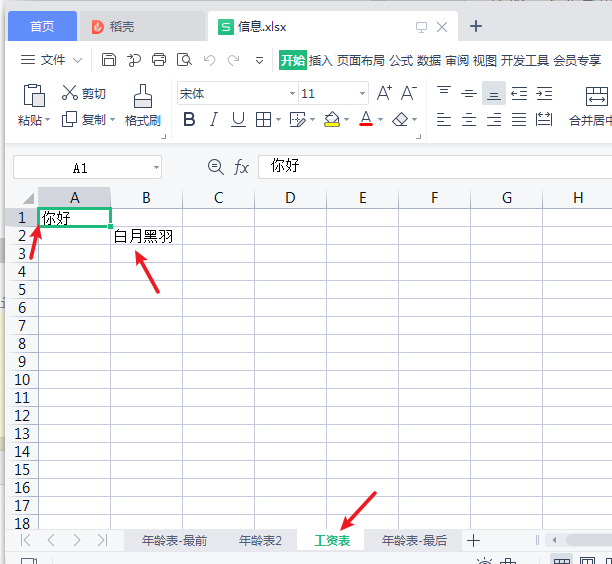Center text horizontally
This screenshot has width=612, height=564.
pyautogui.click(x=469, y=119)
